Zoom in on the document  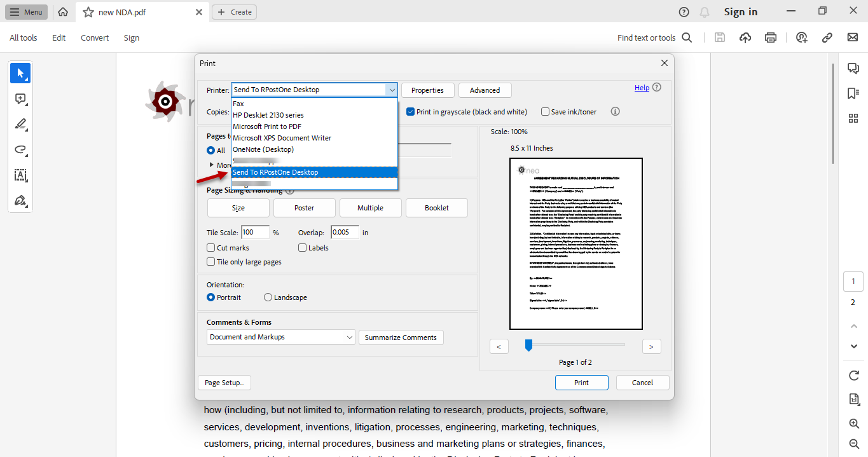pos(854,423)
